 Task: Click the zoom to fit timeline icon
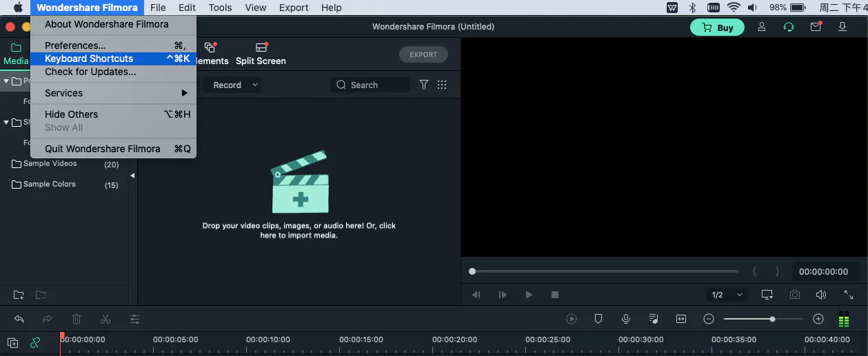pos(681,319)
